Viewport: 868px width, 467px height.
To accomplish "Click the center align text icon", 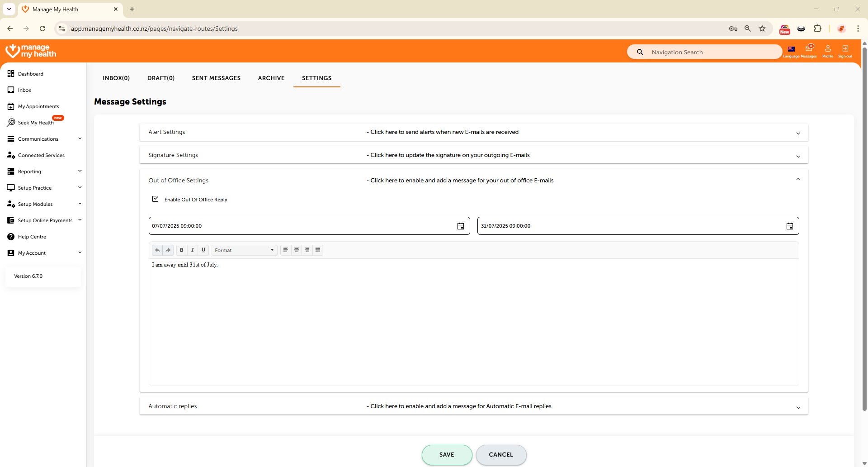I will (297, 250).
